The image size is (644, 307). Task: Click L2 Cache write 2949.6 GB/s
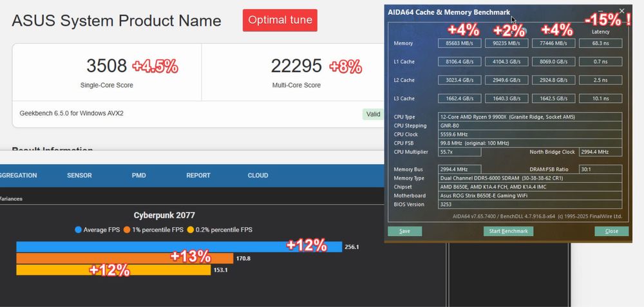tap(506, 80)
